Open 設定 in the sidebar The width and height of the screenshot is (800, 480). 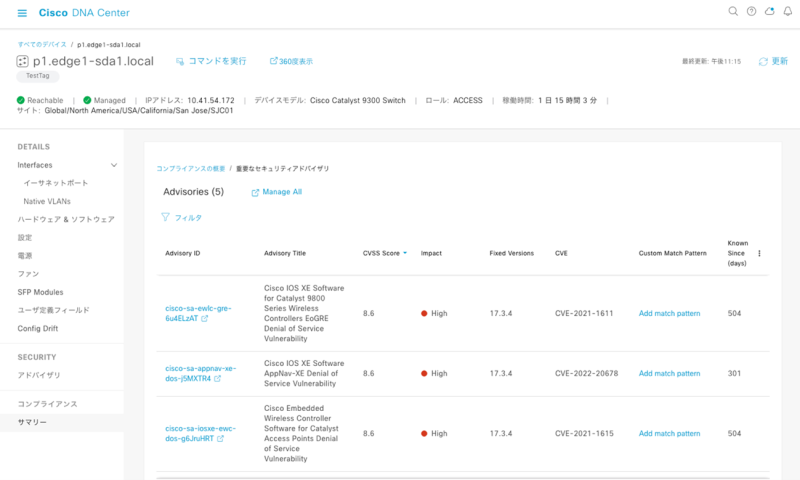[x=24, y=237]
